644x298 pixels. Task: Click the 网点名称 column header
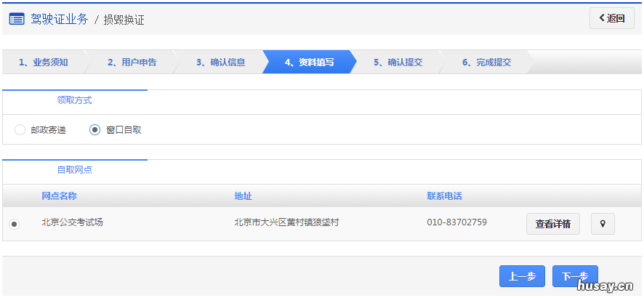(x=60, y=196)
